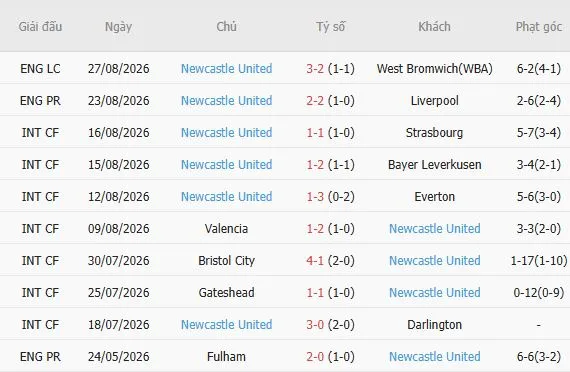The width and height of the screenshot is (570, 372).
Task: Click the West Bromwich(WBA) team name
Action: coord(434,68)
